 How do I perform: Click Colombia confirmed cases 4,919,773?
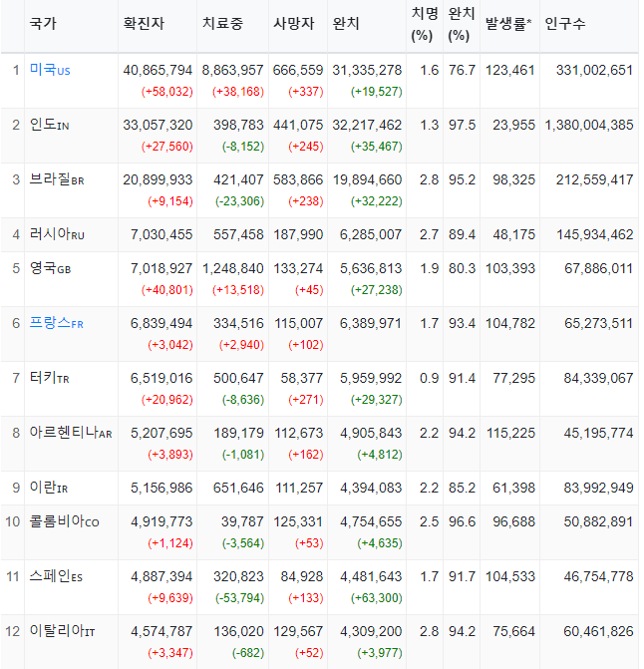[161, 521]
